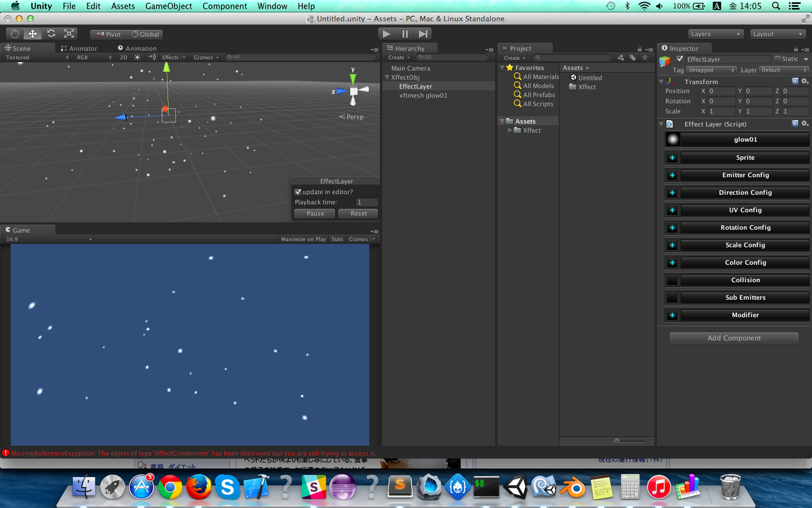This screenshot has width=812, height=508.
Task: Open Transform component help book icon
Action: [x=795, y=81]
